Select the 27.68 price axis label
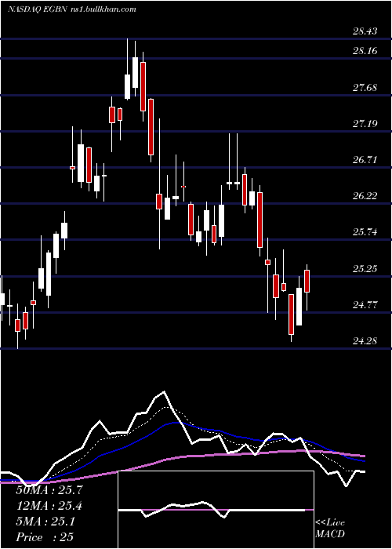392x549 pixels. (x=365, y=87)
